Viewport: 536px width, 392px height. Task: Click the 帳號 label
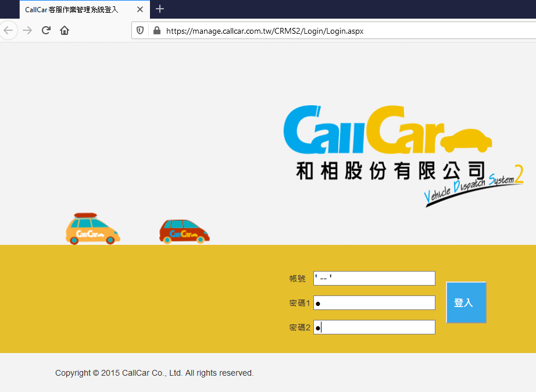(298, 279)
